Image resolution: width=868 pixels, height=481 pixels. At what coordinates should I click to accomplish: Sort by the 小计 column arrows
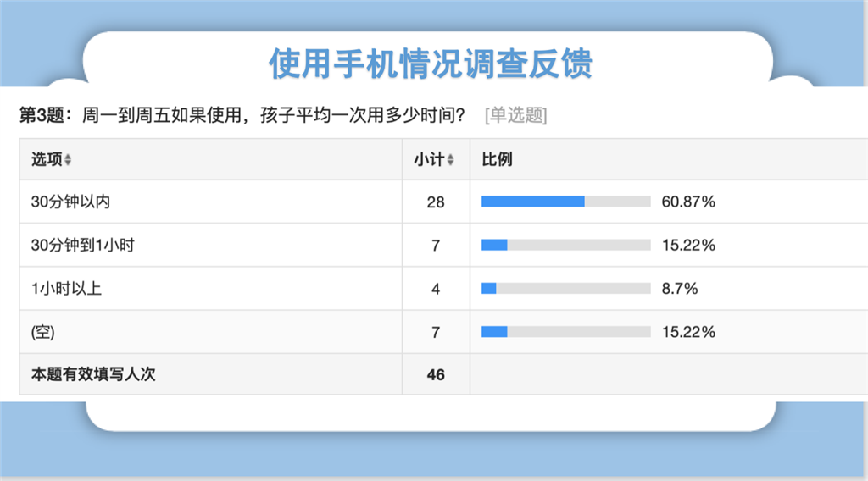[450, 160]
